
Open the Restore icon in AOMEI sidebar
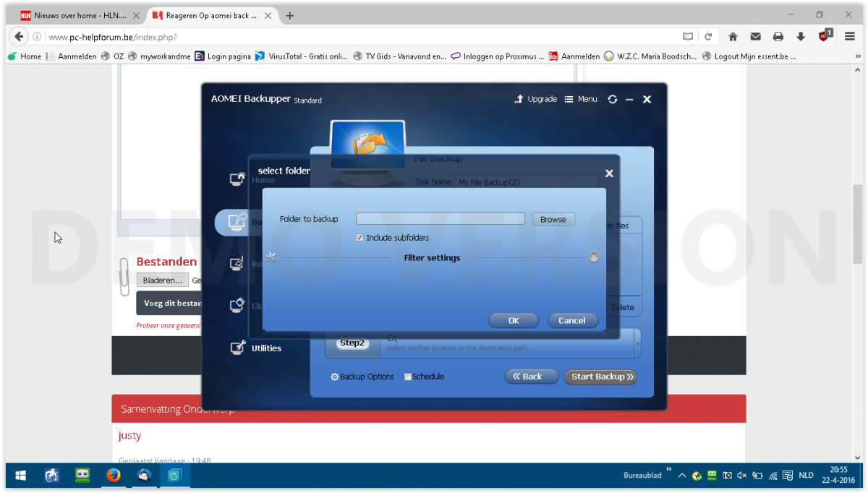point(237,264)
